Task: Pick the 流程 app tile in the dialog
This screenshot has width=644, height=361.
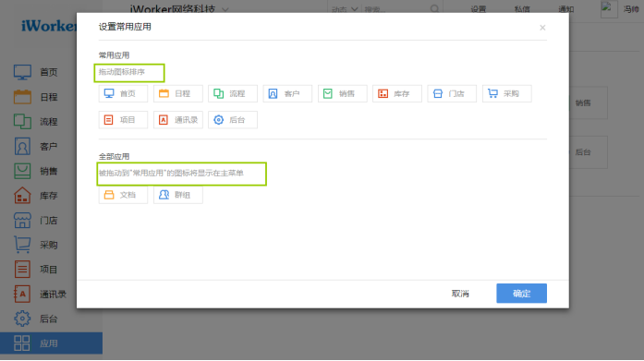Action: point(233,93)
